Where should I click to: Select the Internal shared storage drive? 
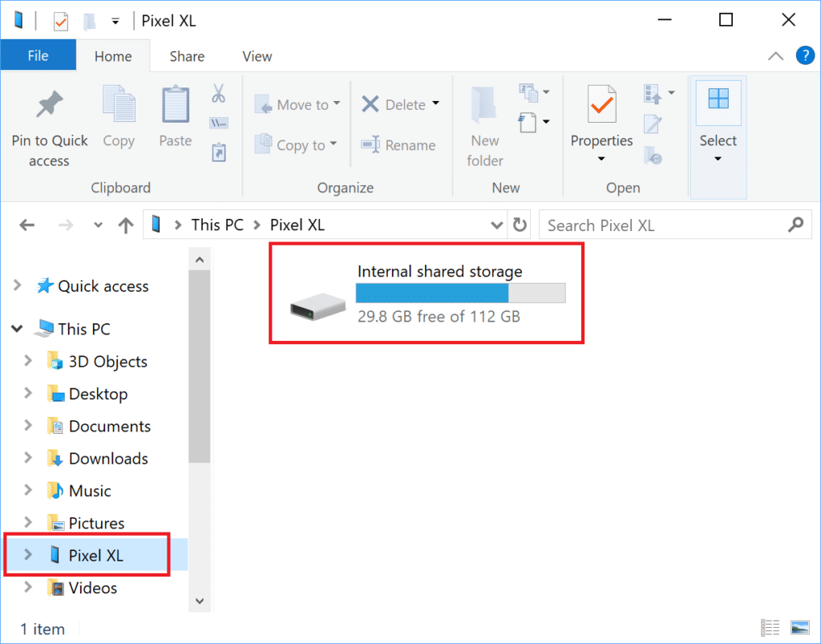pos(427,294)
